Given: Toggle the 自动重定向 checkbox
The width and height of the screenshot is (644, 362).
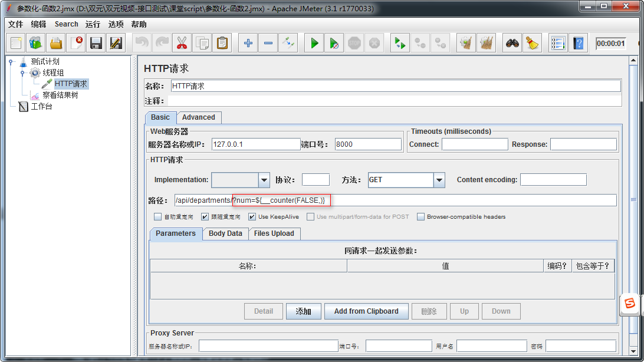Looking at the screenshot, I should click(x=157, y=217).
